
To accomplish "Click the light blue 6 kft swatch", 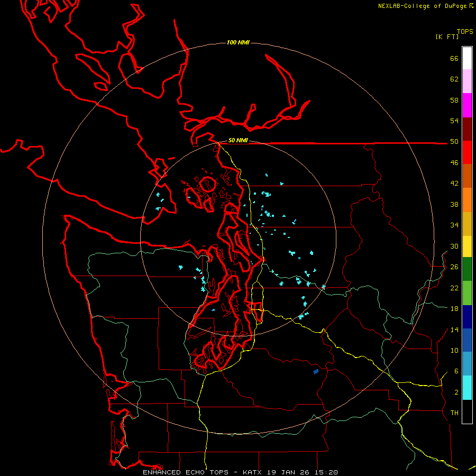I will click(467, 363).
